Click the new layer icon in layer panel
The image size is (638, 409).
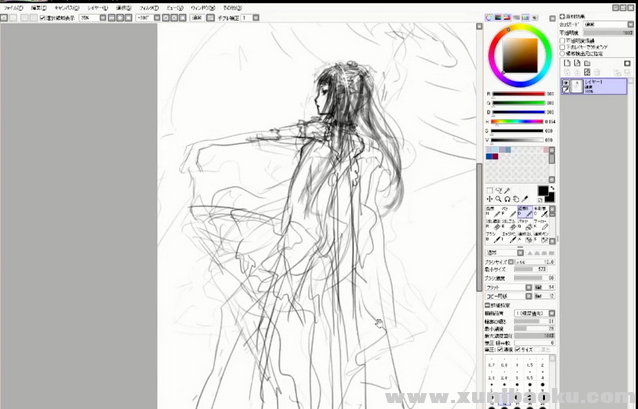567,63
